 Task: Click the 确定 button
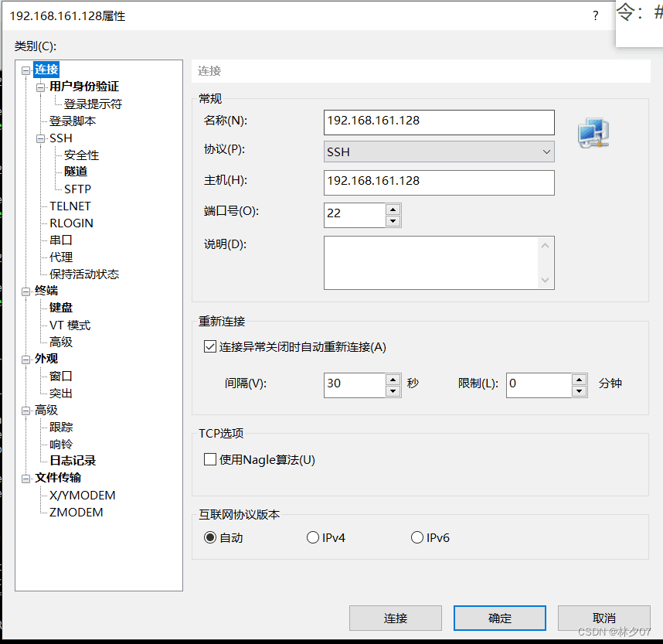tap(500, 618)
